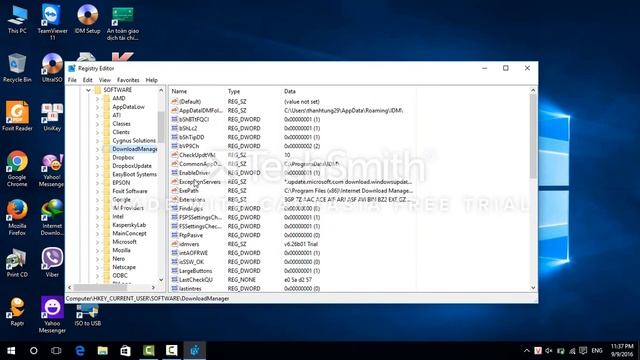The width and height of the screenshot is (640, 360).
Task: Select the (Default) registry value
Action: [190, 102]
